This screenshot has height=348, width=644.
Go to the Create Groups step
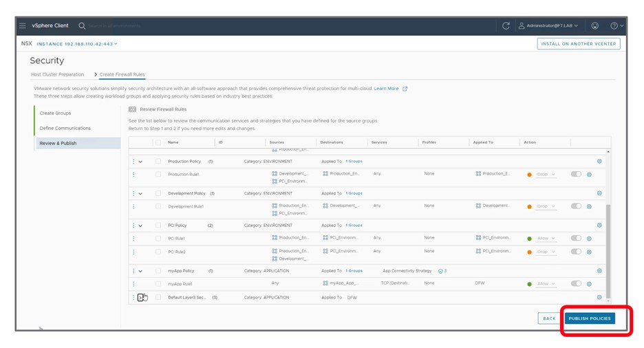pyautogui.click(x=56, y=113)
